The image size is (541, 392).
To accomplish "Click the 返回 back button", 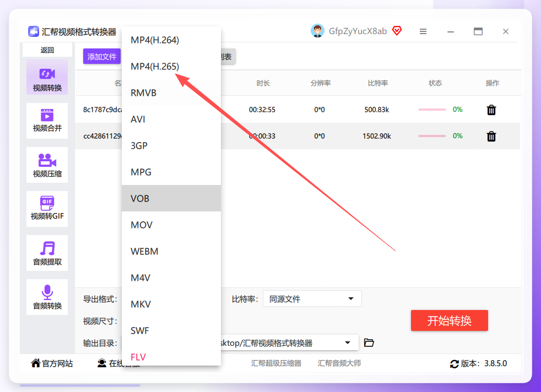I will (x=47, y=50).
